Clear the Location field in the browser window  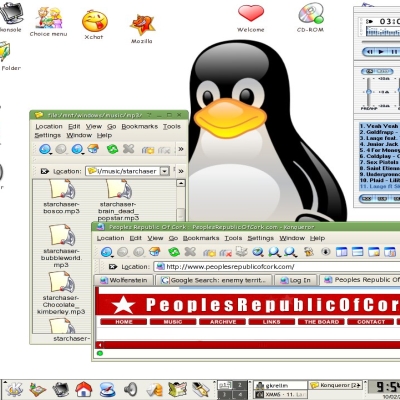coord(113,267)
